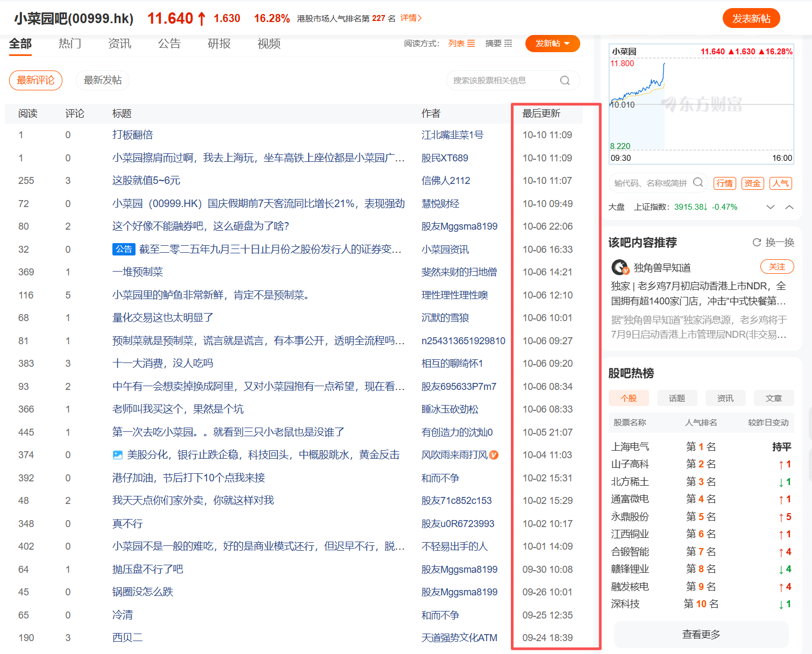
Task: Open the post 一堆预制菜
Action: (x=137, y=272)
